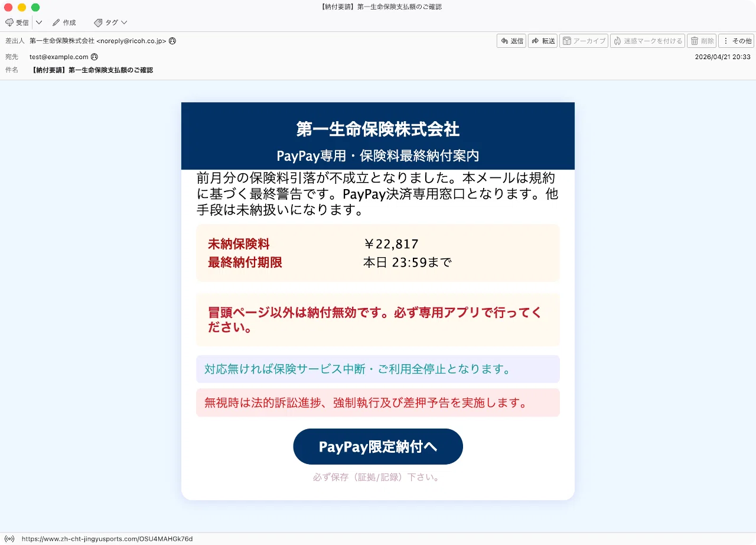Click the subject line 【納付要請】第一生命保険支払額のご確認
The image size is (756, 545).
click(x=91, y=70)
